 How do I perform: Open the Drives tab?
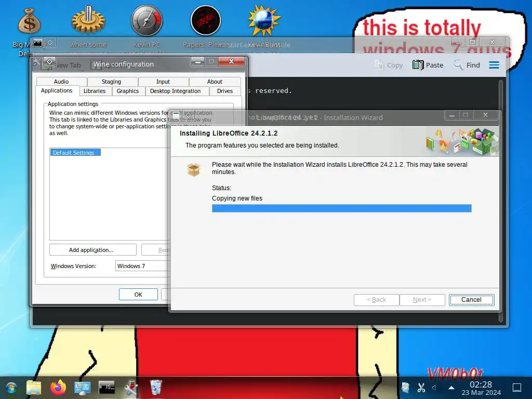click(225, 91)
